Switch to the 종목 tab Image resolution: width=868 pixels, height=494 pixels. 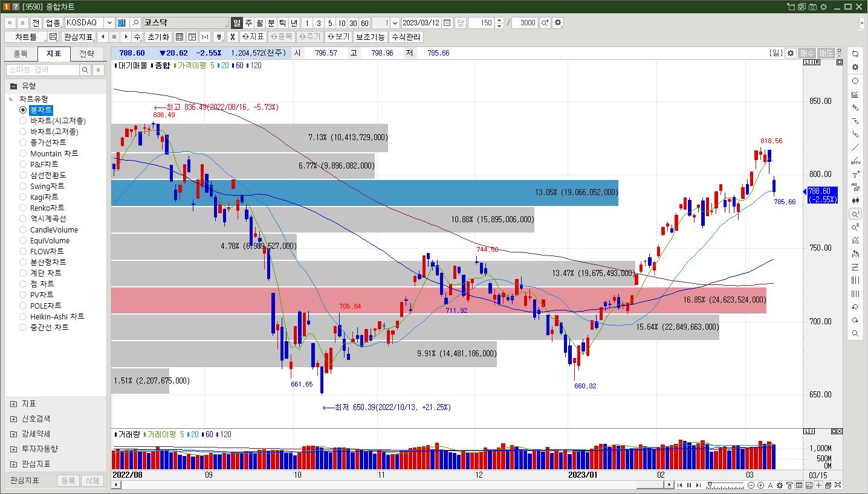pyautogui.click(x=21, y=54)
